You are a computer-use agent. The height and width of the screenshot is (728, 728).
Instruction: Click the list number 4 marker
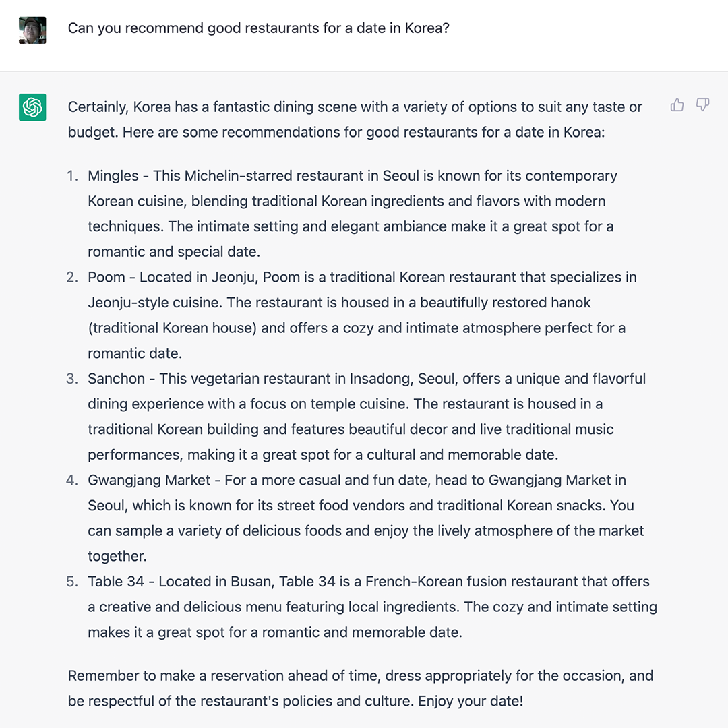tap(72, 480)
